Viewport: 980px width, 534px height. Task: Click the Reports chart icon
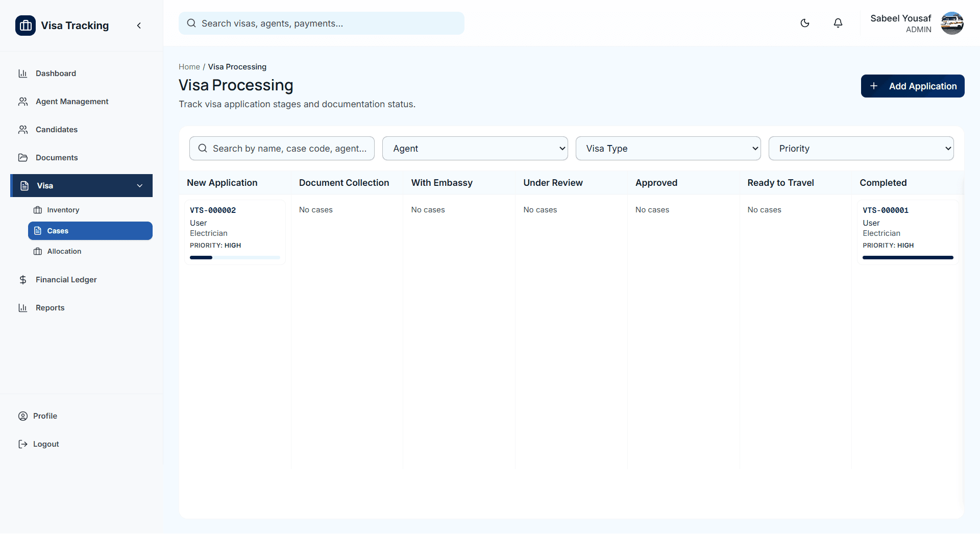click(x=23, y=308)
